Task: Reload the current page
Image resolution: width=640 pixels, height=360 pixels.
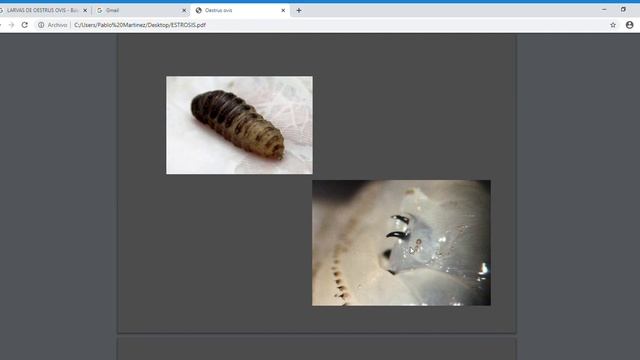Action: [x=24, y=25]
